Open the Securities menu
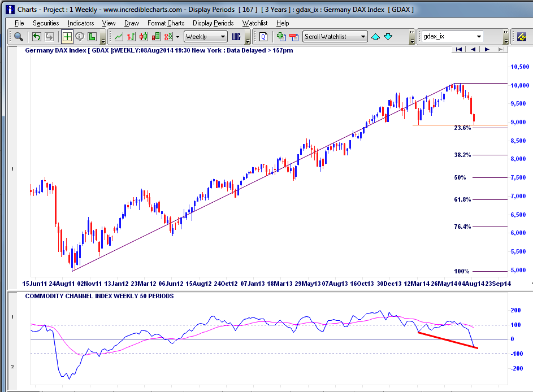533x392 pixels. coord(46,23)
